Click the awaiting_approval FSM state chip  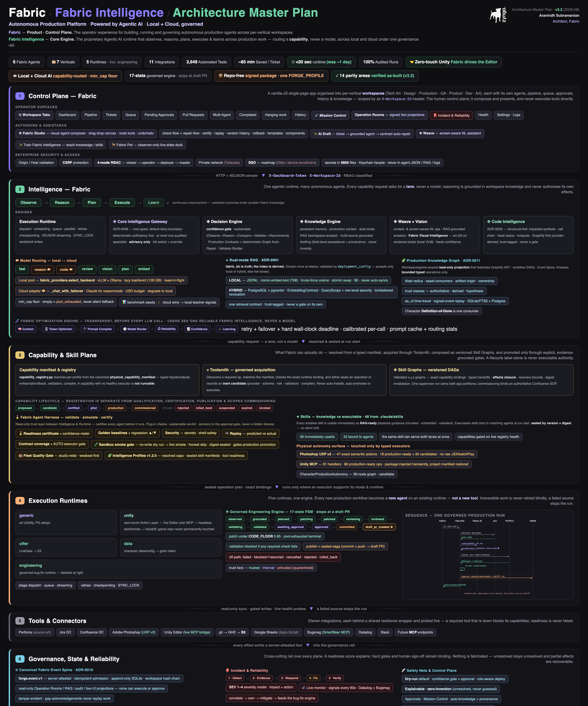290,527
